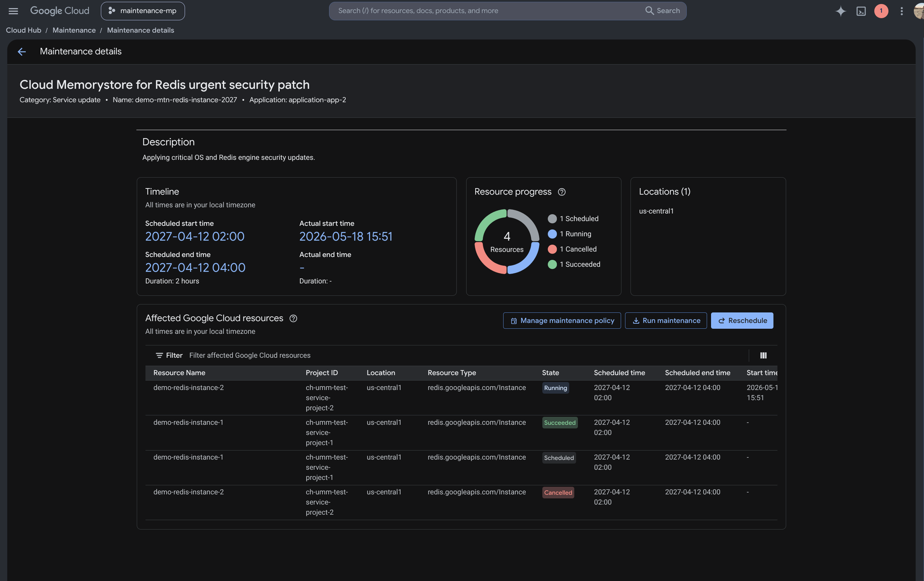The width and height of the screenshot is (924, 581).
Task: Sort by Project ID column header
Action: (x=322, y=373)
